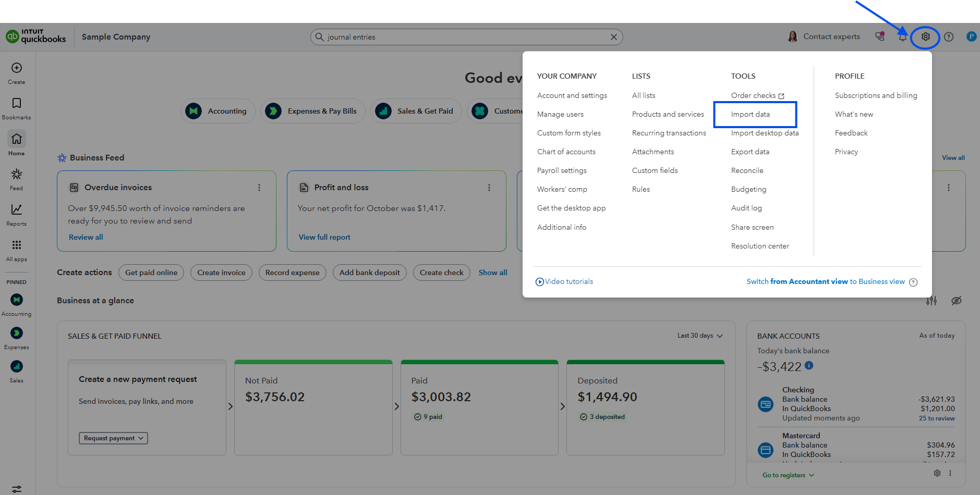
Task: Open the Help icon
Action: pos(949,36)
